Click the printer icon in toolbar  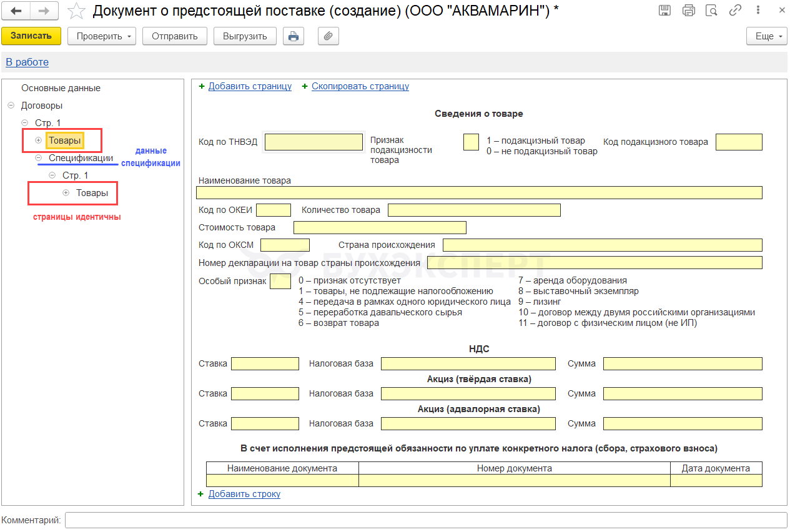pyautogui.click(x=292, y=36)
